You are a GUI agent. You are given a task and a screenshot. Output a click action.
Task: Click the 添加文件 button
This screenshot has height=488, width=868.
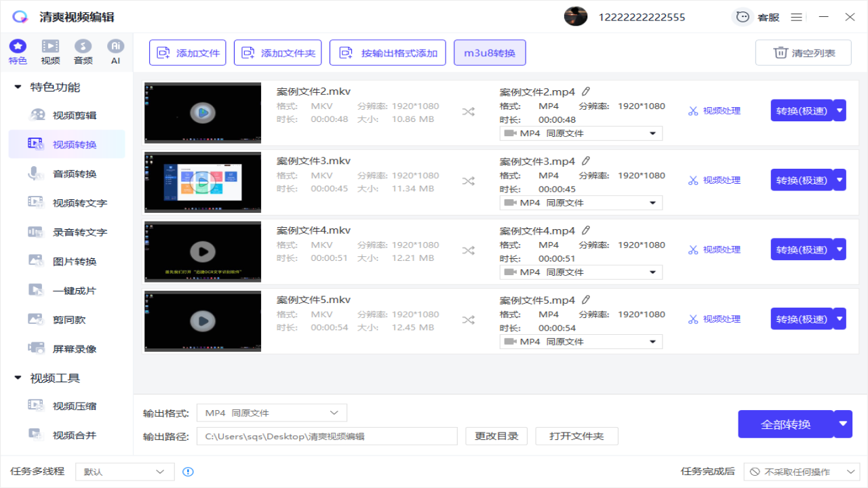[x=188, y=52]
